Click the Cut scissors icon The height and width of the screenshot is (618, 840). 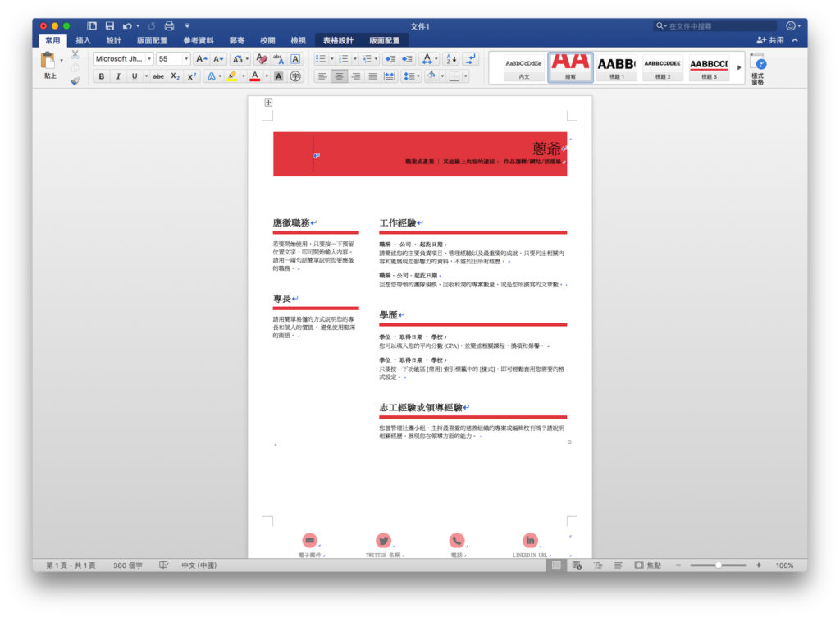(75, 54)
